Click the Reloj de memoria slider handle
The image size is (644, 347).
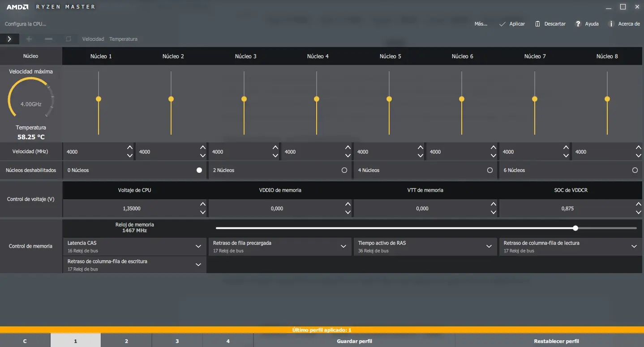(575, 228)
